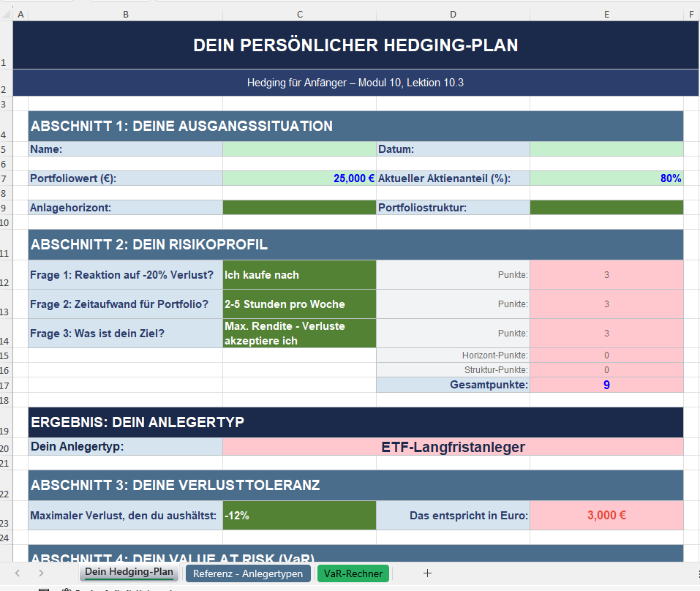Click the empty Name input cell
700x591 pixels.
(300, 149)
